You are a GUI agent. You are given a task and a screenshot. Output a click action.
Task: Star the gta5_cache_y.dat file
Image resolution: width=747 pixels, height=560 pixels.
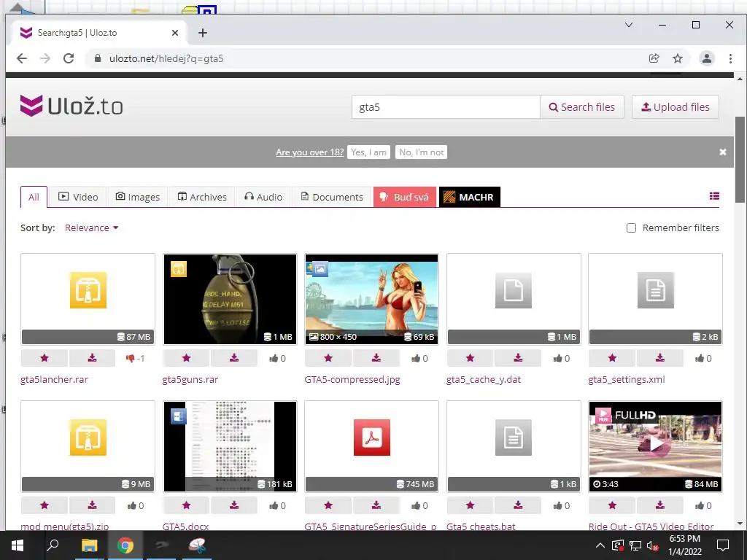pyautogui.click(x=471, y=358)
